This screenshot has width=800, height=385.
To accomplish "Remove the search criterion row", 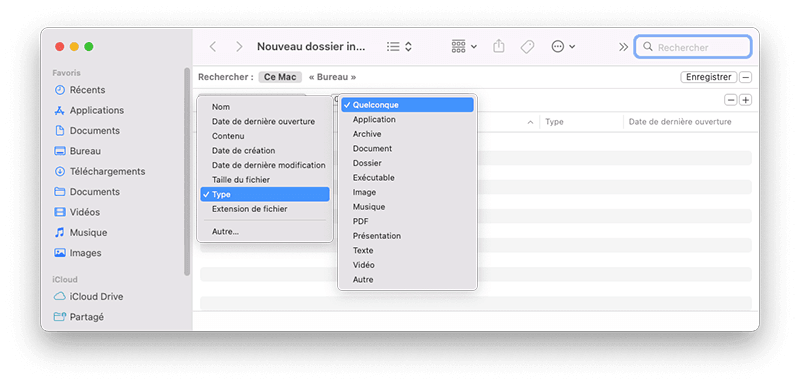I will pos(731,100).
